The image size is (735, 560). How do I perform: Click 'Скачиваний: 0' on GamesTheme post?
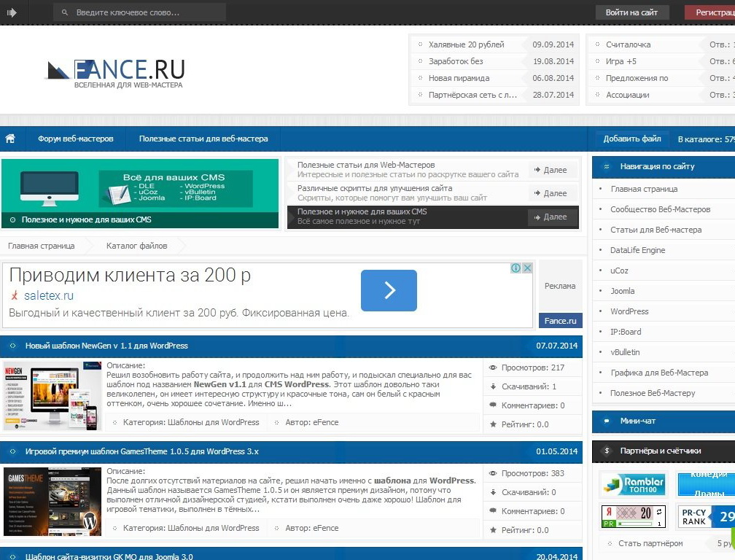tap(529, 492)
